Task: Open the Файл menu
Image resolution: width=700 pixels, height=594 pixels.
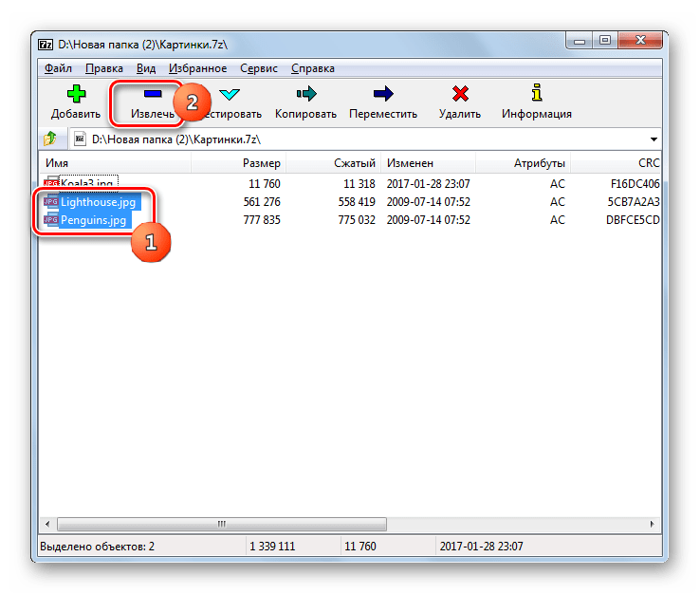Action: 58,68
